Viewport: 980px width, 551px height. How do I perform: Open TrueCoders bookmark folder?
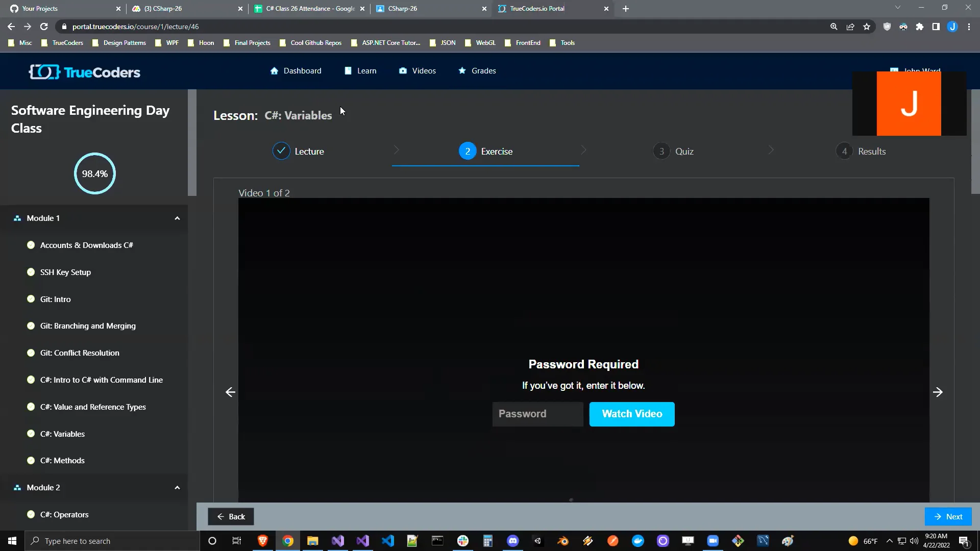pos(62,43)
